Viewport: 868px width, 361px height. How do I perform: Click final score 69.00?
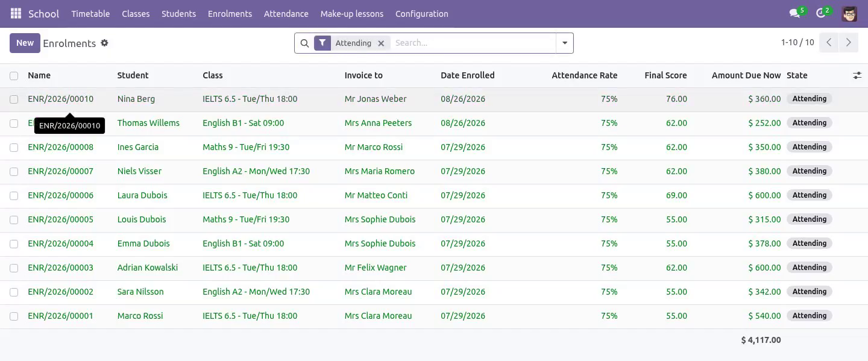pos(676,195)
